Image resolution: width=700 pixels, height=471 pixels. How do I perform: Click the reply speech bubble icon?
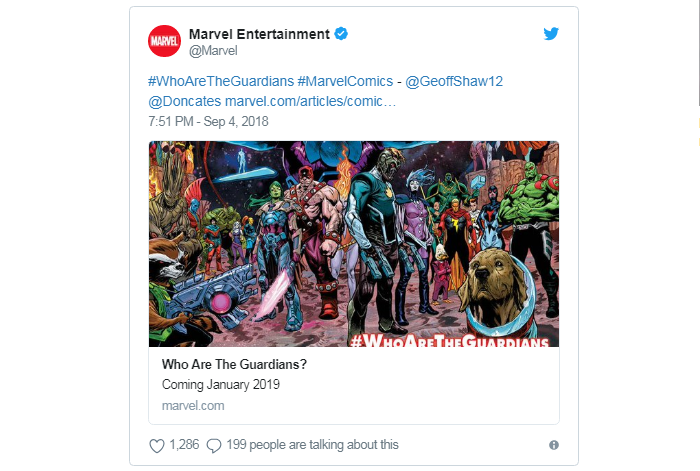click(x=213, y=445)
